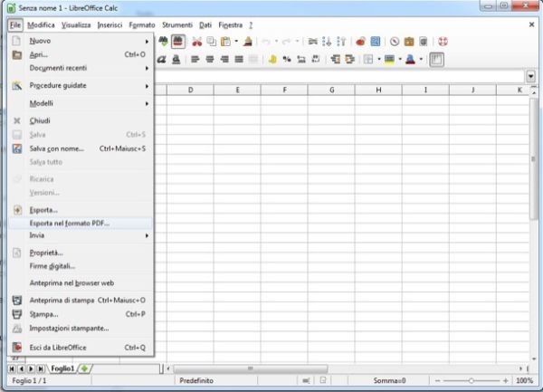Viewport: 543px width, 392px height.
Task: Toggle AutoSpellcheck button in toolbar
Action: (x=178, y=42)
